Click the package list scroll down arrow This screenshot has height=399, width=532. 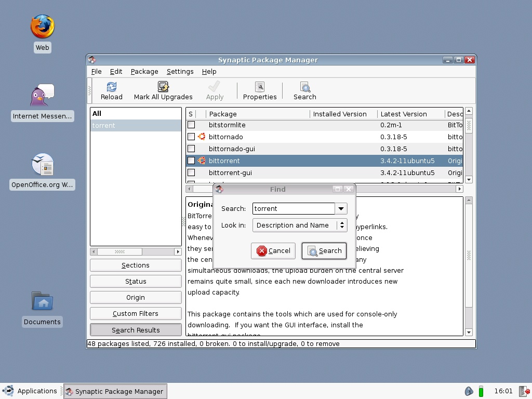469,179
